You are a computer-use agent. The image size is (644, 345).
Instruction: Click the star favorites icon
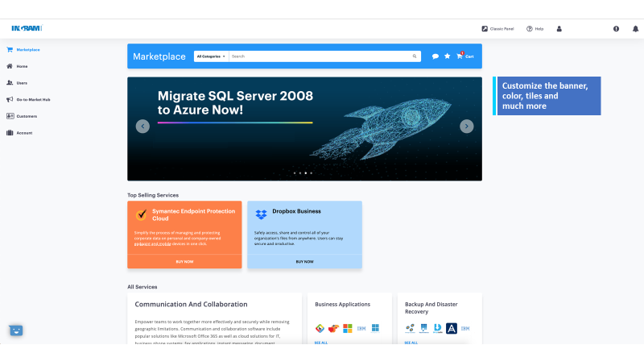[448, 56]
